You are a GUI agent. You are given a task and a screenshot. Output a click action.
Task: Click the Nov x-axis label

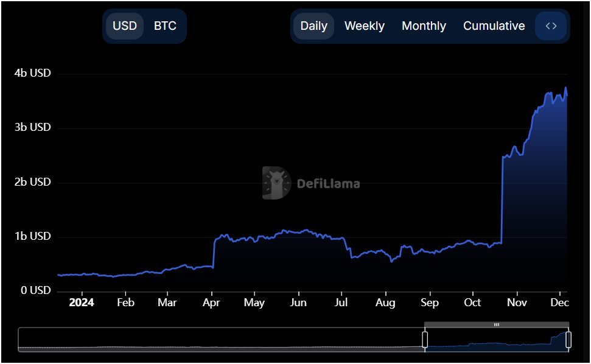517,303
